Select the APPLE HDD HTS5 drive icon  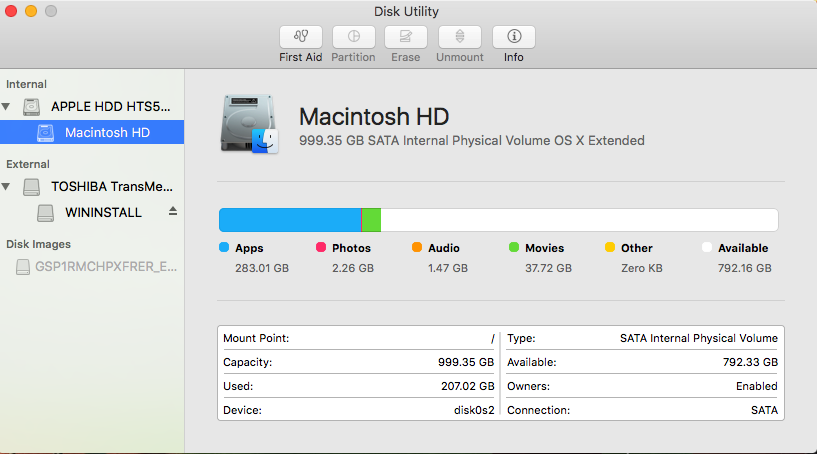(31, 107)
